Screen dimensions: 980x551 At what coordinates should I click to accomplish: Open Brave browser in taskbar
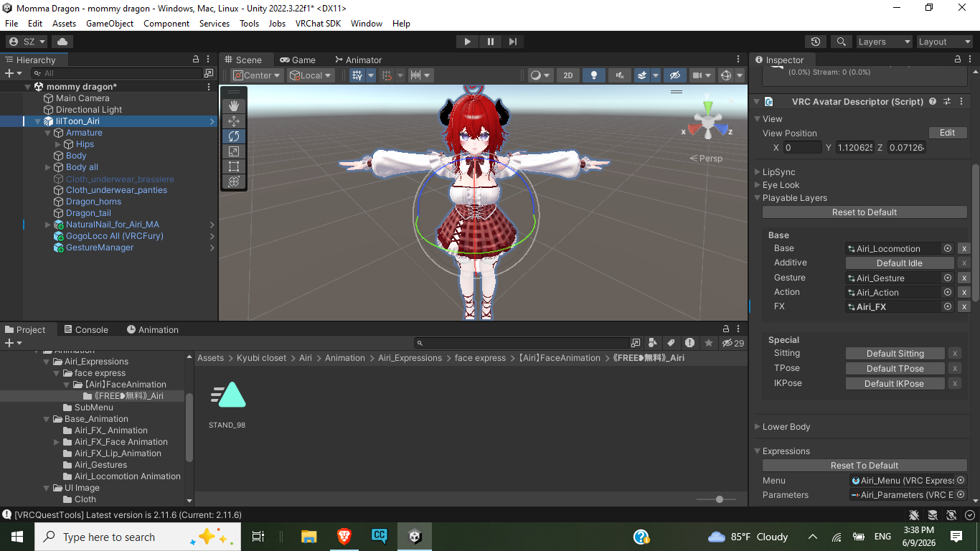[x=344, y=537]
